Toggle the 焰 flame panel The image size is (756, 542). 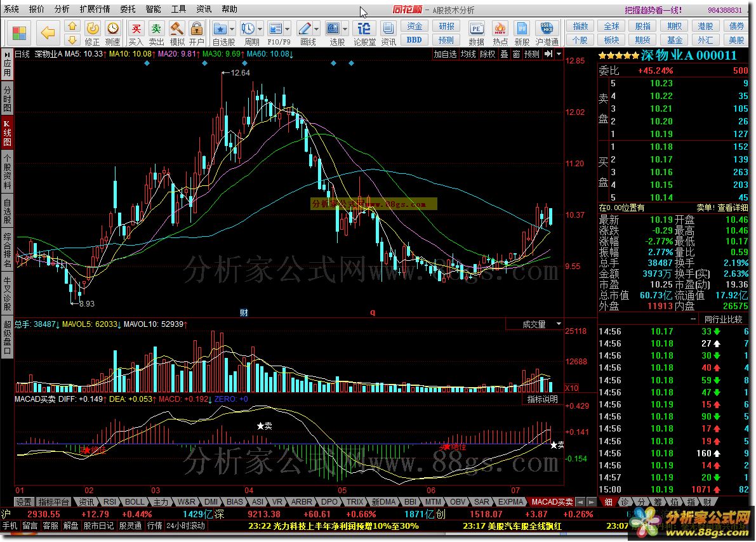point(675,502)
